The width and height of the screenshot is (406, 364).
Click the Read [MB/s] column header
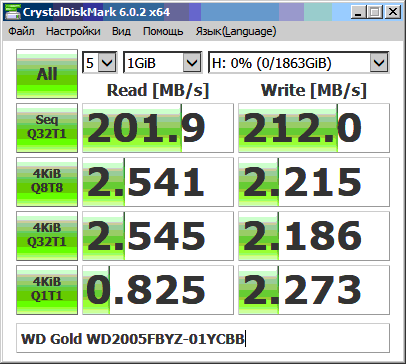click(158, 90)
